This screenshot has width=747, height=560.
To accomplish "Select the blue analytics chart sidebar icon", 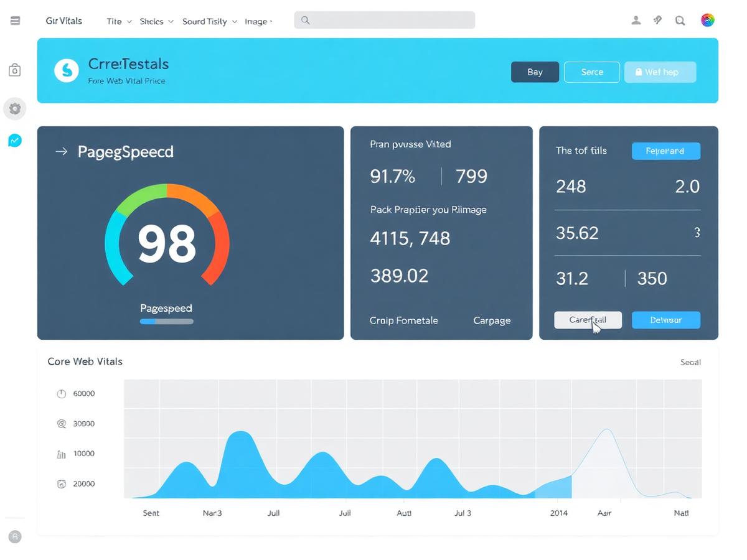I will coord(15,141).
